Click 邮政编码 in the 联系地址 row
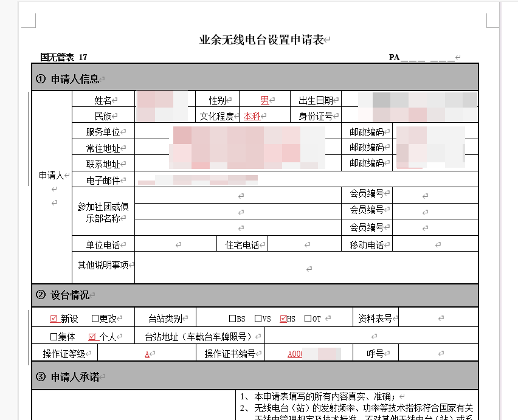The height and width of the screenshot is (420, 518). click(367, 163)
